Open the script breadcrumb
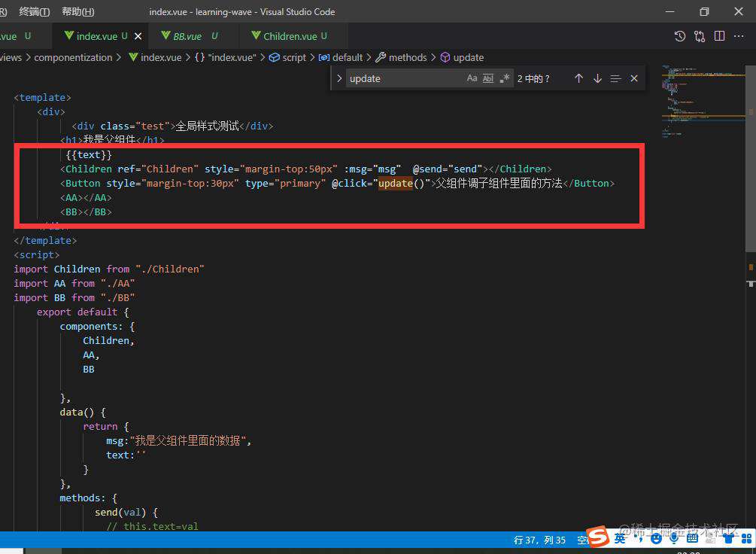Screen dimensions: 756x554 [287, 57]
